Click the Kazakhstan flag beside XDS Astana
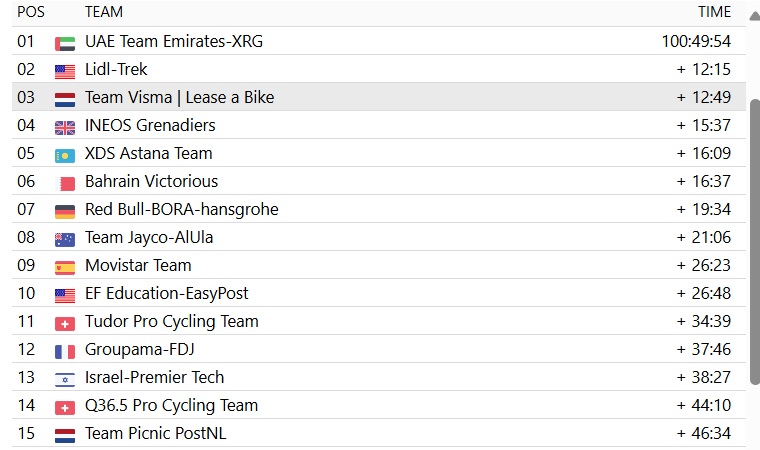 pyautogui.click(x=65, y=155)
